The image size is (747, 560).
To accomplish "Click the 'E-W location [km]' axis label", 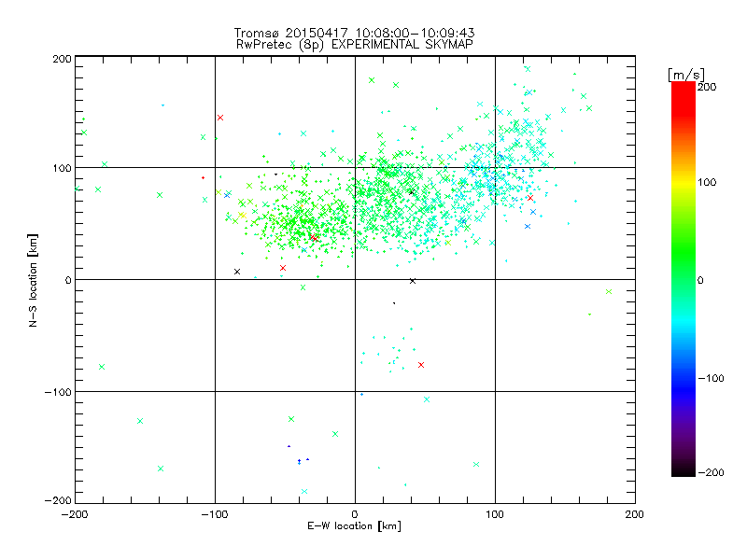I will [354, 526].
